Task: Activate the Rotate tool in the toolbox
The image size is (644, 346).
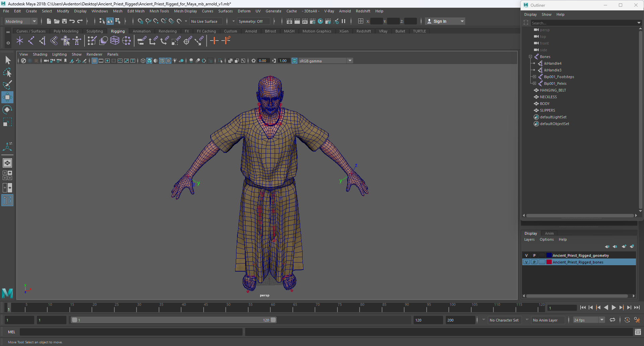Action: coord(7,110)
